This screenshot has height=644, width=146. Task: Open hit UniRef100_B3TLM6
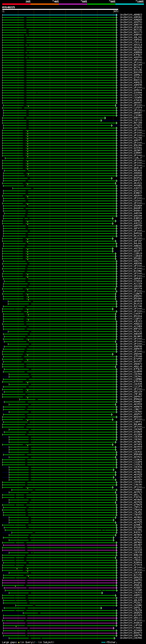tap(131, 70)
